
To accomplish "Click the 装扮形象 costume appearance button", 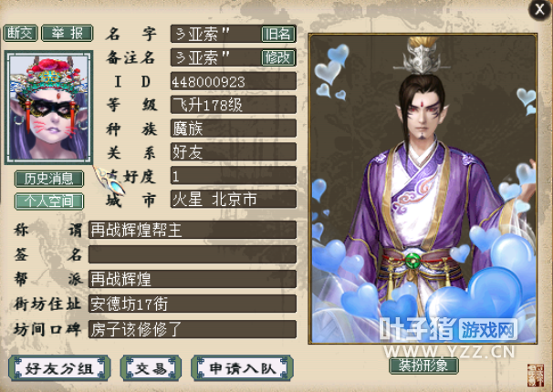I will (x=423, y=366).
